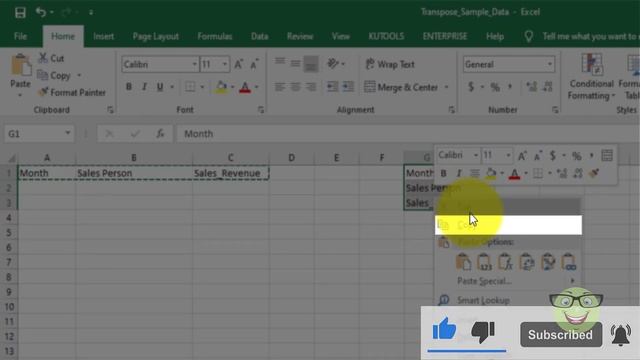
Task: Click the Align Left icon in ribbon
Action: tap(280, 87)
